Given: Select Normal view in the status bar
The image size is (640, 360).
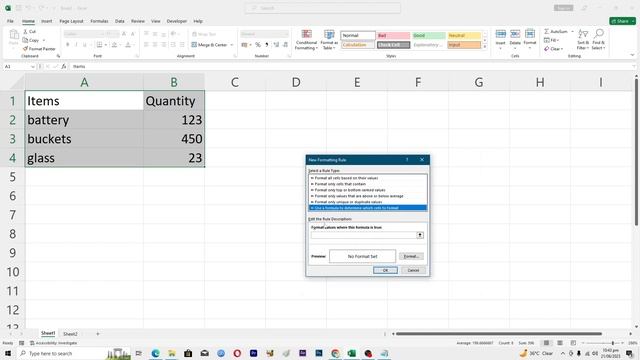Looking at the screenshot, I should pos(546,343).
